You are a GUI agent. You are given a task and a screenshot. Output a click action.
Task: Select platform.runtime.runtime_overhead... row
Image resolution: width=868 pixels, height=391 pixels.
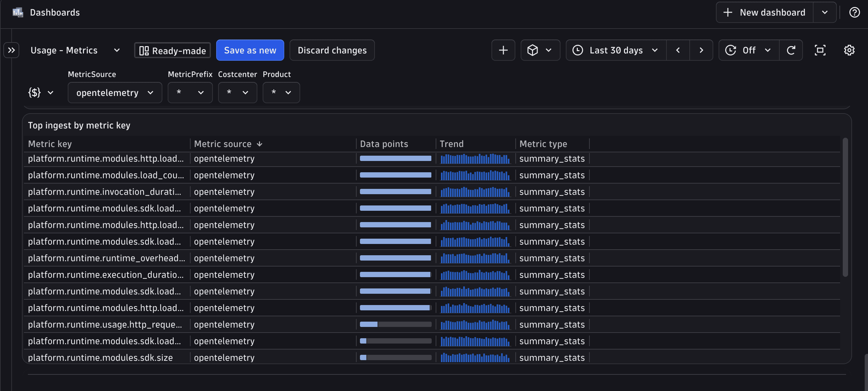432,258
